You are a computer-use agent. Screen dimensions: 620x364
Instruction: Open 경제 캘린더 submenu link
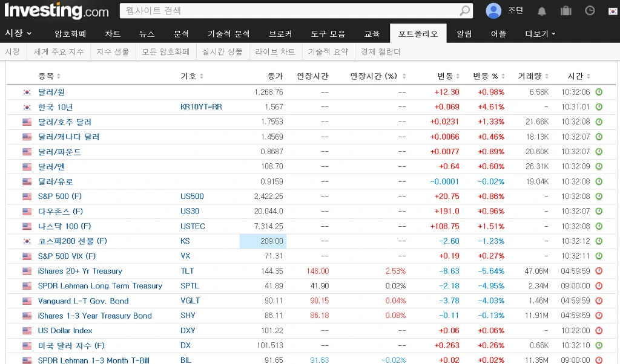coord(381,52)
